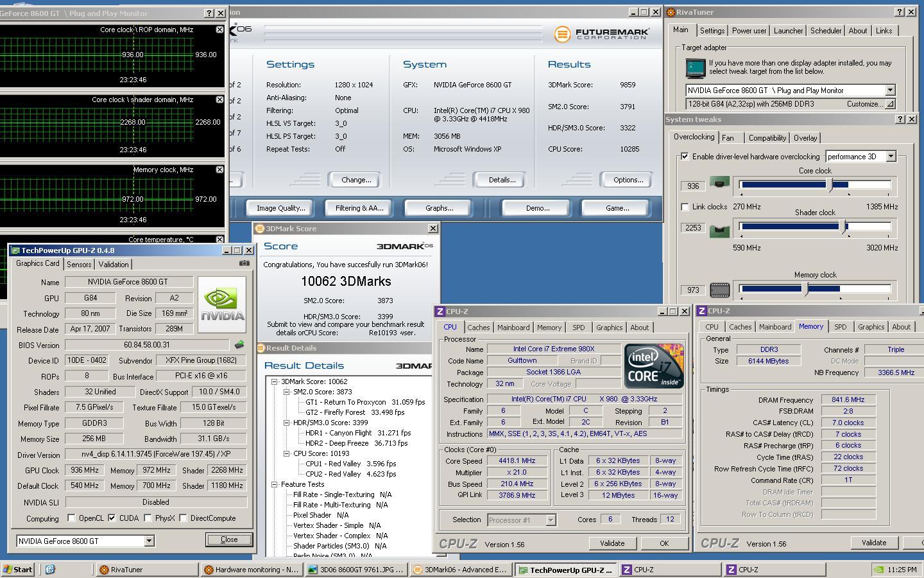Viewport: 924px width, 578px height.
Task: Collapse the Feature Tests tree node
Action: click(x=274, y=484)
